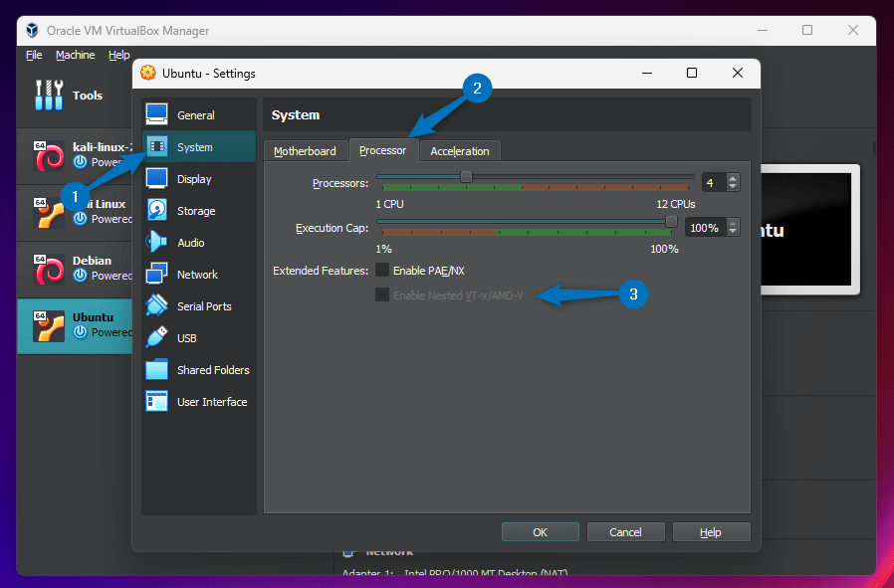
Task: Increase processor count with the up arrow
Action: click(x=734, y=177)
